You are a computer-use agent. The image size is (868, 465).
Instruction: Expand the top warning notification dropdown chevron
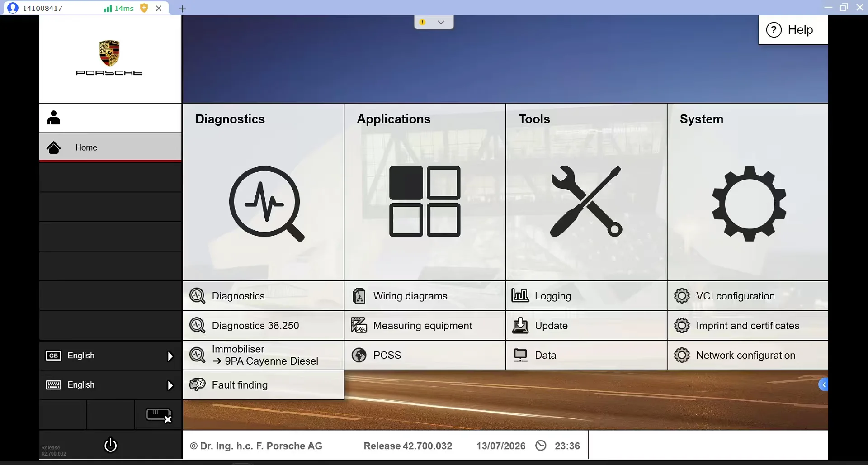click(x=441, y=22)
